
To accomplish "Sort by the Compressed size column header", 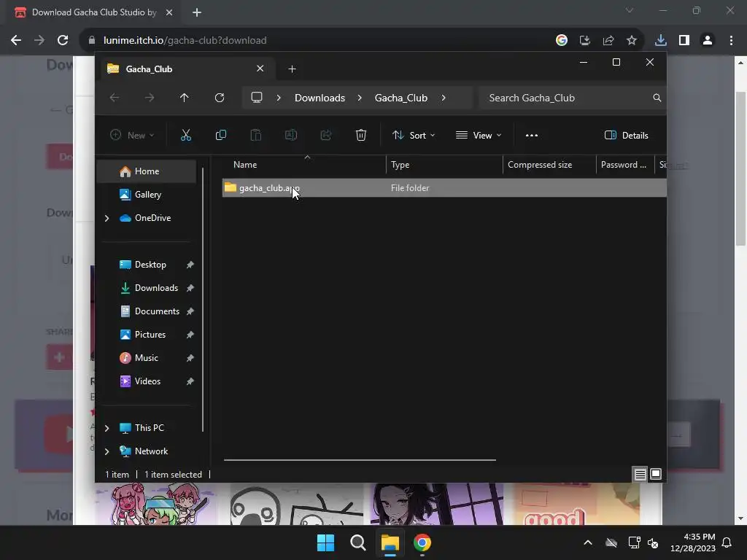I will [549, 165].
